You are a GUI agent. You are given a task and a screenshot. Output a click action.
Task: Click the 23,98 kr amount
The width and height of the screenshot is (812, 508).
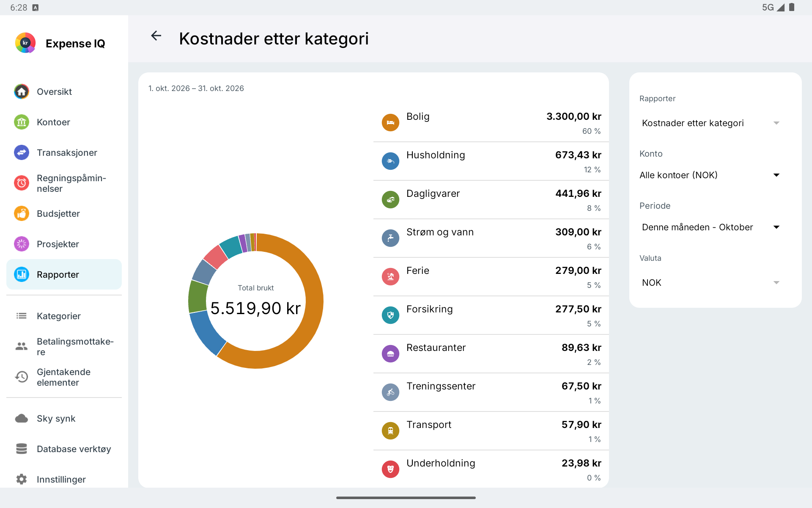581,463
